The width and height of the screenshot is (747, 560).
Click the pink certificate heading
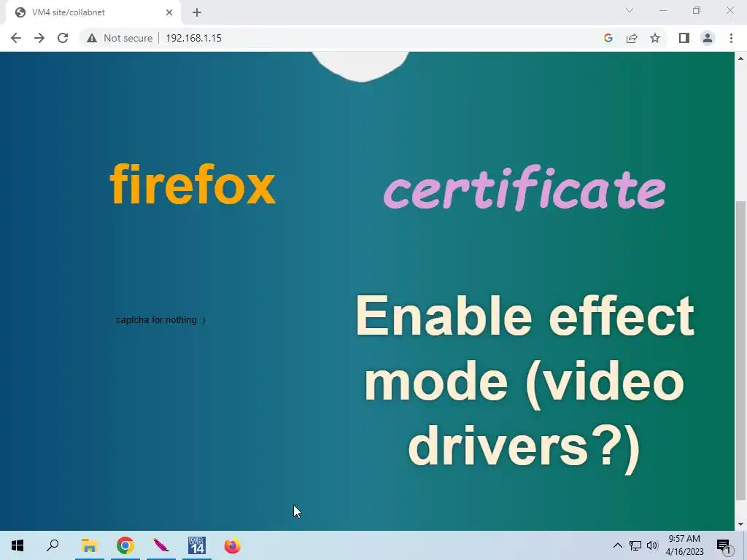[x=525, y=188]
